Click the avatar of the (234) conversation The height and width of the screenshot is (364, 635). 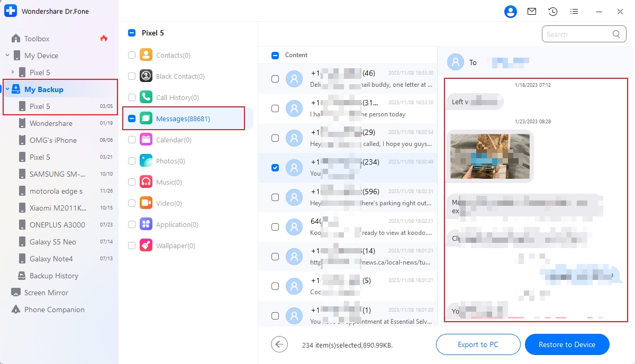(x=294, y=168)
